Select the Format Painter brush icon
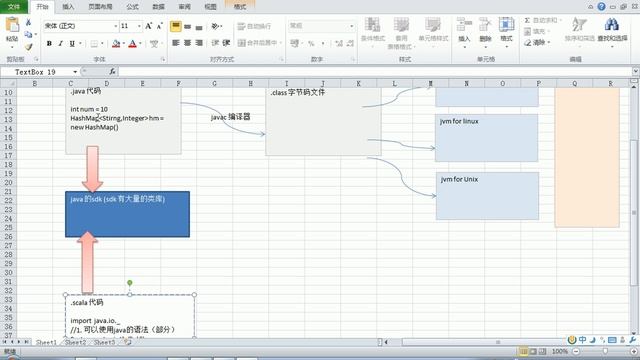 [x=29, y=47]
